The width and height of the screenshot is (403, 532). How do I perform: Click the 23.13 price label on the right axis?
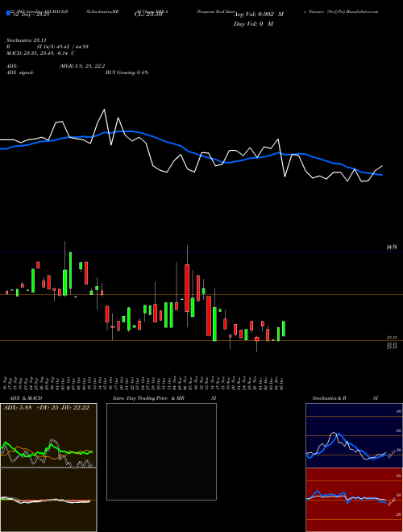point(392,338)
